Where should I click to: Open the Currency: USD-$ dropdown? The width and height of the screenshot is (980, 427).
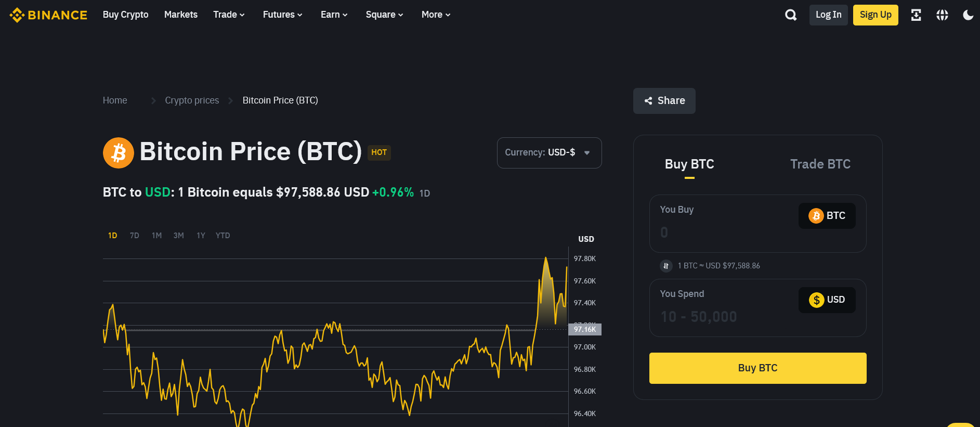click(549, 153)
